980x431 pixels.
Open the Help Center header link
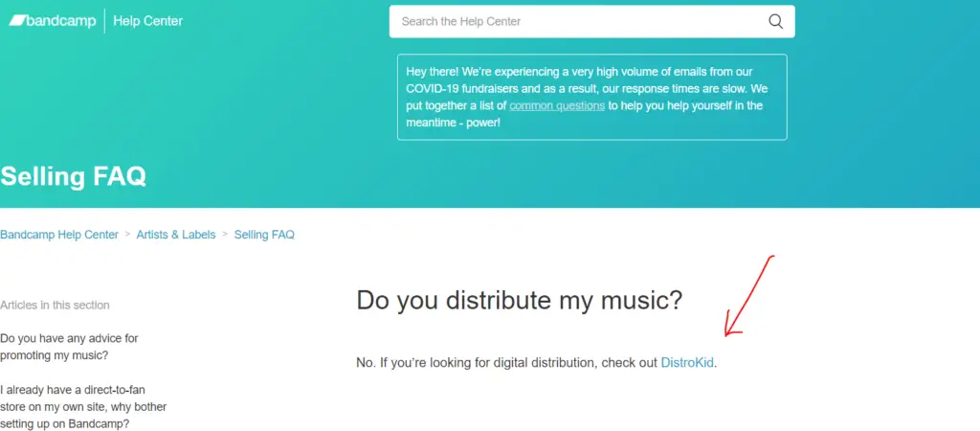[x=148, y=21]
